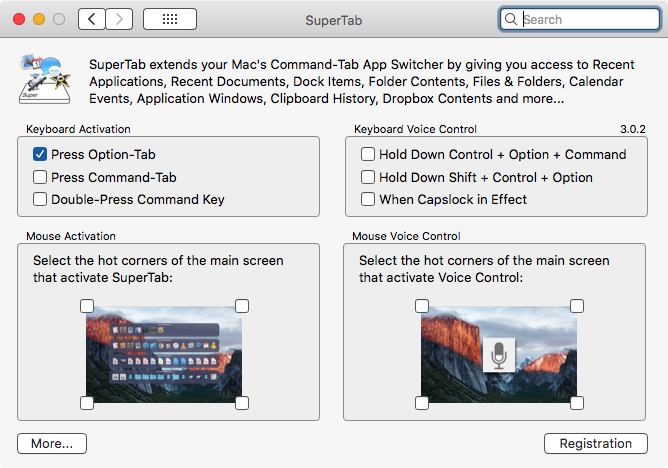Click the Keyboard Voice Control heading
Viewport: 668px width, 468px height.
[415, 129]
